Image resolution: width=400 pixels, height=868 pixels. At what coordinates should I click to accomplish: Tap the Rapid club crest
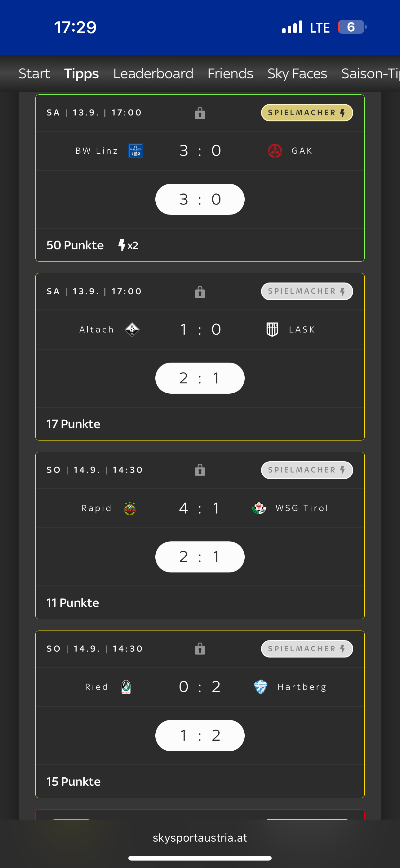tap(130, 508)
